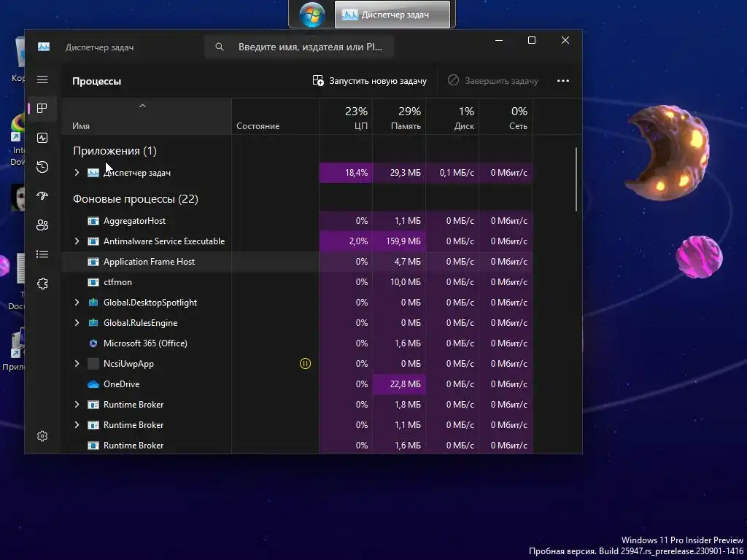Click the Task Manager title bar icon

[44, 47]
